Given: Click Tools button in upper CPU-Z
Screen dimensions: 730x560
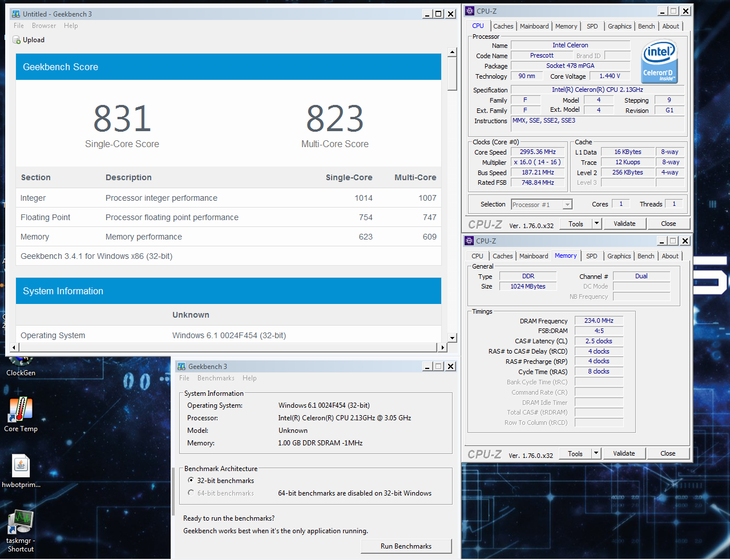Looking at the screenshot, I should click(576, 224).
